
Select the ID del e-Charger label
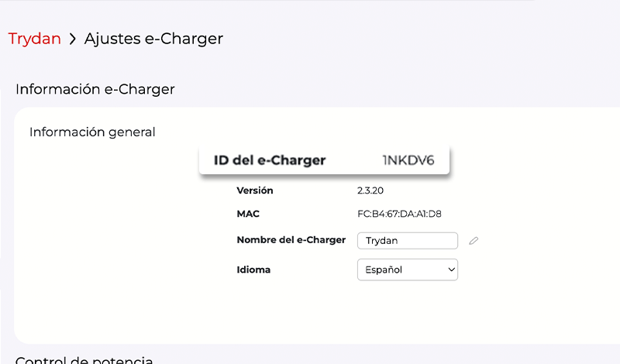point(270,160)
